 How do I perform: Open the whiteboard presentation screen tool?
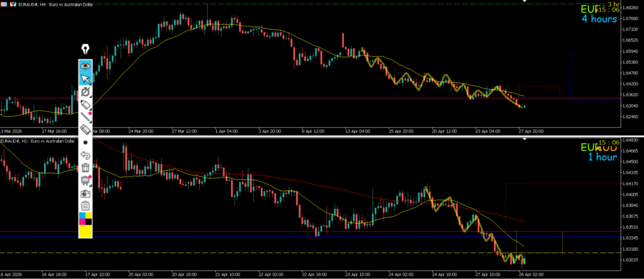[86, 180]
